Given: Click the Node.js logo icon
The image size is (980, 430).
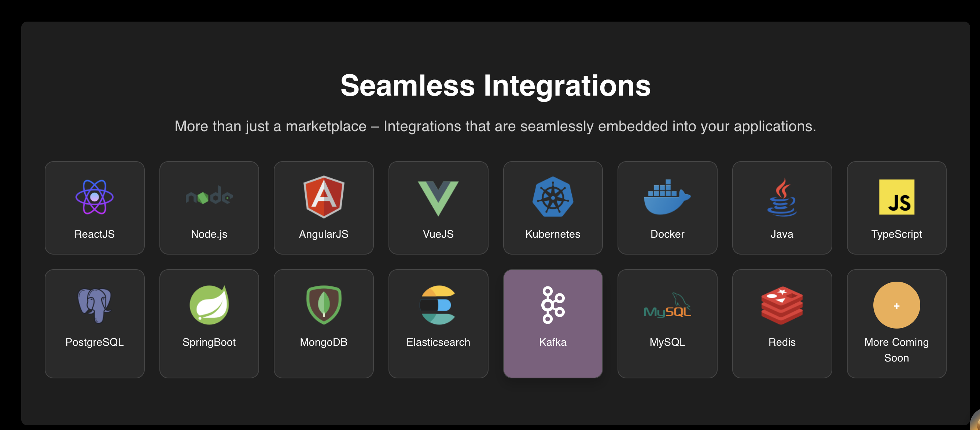Looking at the screenshot, I should (209, 197).
